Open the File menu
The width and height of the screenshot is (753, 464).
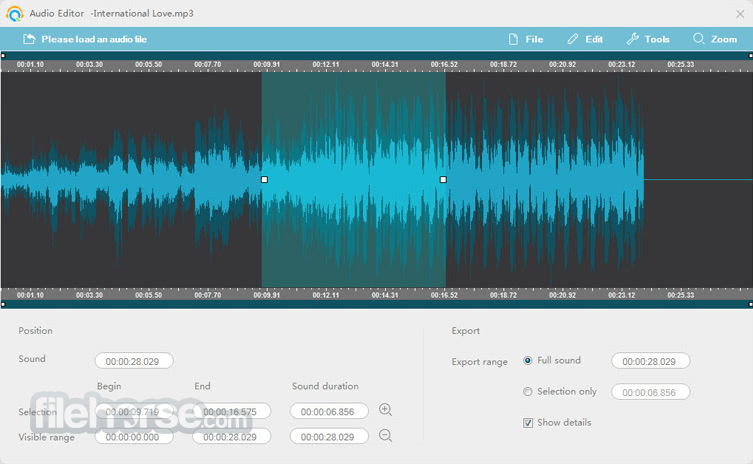(x=526, y=39)
